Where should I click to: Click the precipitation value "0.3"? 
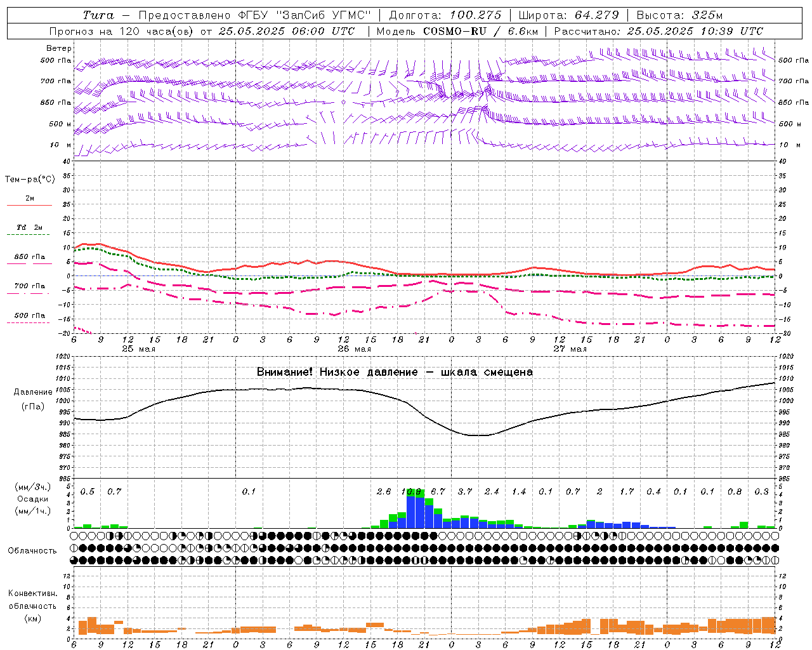(x=762, y=491)
